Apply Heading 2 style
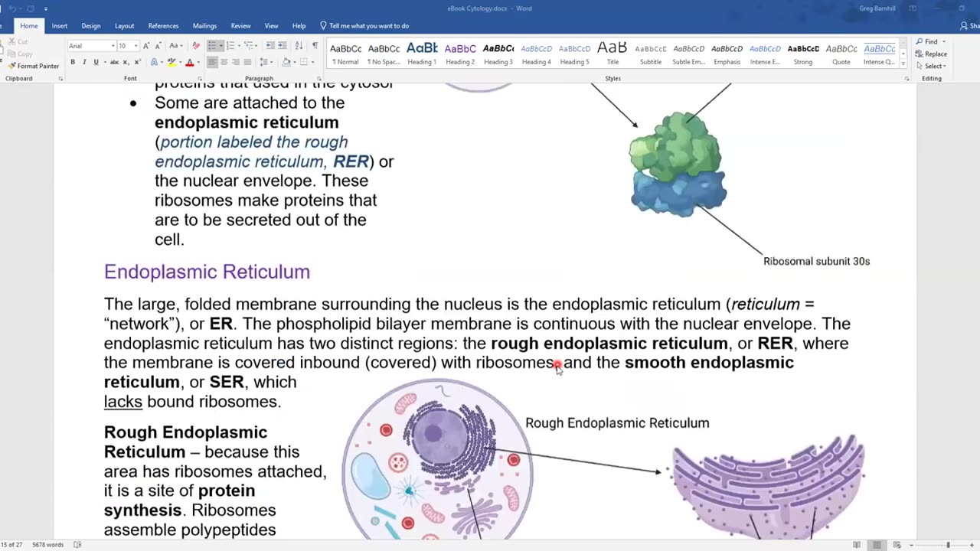The image size is (980, 551). point(460,54)
